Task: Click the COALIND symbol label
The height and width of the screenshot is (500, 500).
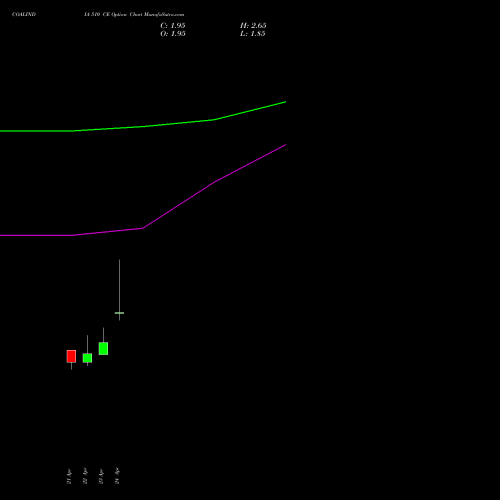Action: point(24,14)
